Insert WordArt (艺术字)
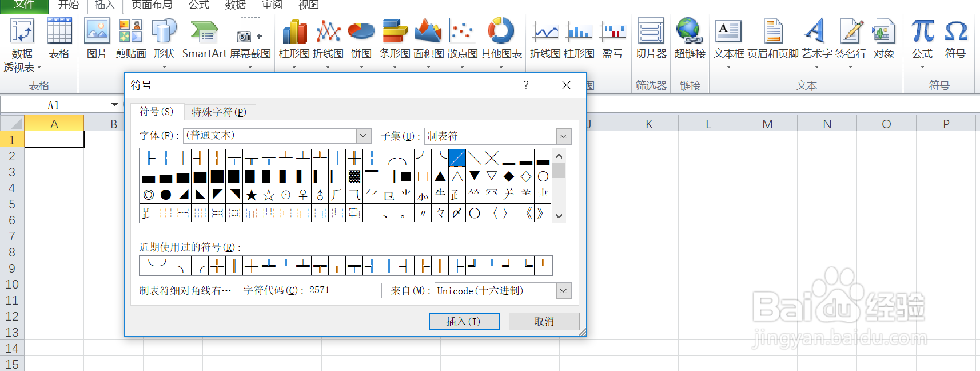This screenshot has height=371, width=980. [816, 43]
